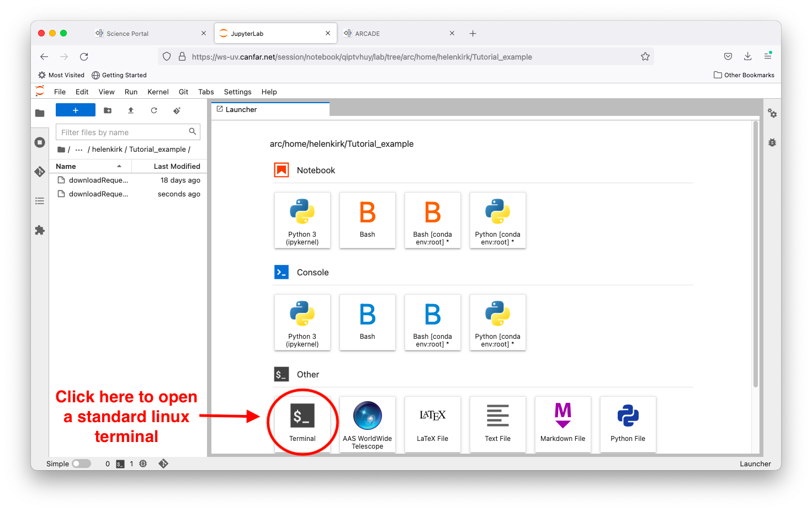Click the terminal count icon in status bar

(120, 464)
